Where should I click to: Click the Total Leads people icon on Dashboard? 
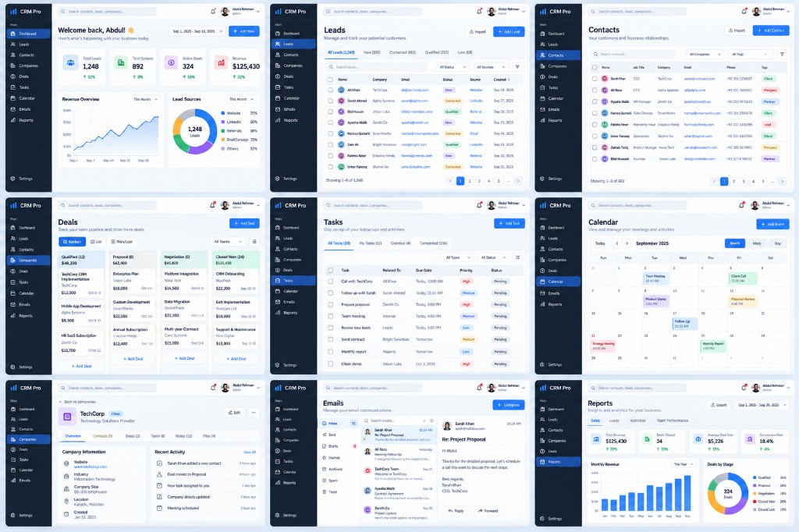(x=71, y=62)
